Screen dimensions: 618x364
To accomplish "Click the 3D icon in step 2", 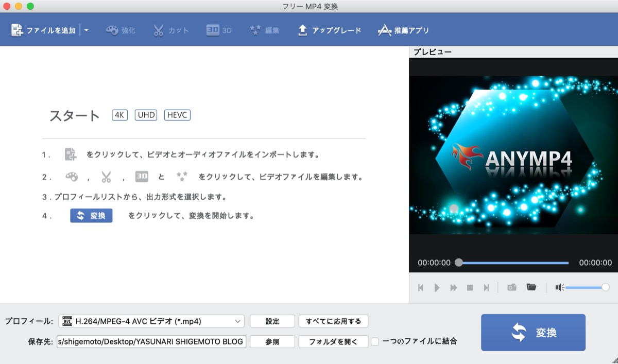I will pos(142,177).
